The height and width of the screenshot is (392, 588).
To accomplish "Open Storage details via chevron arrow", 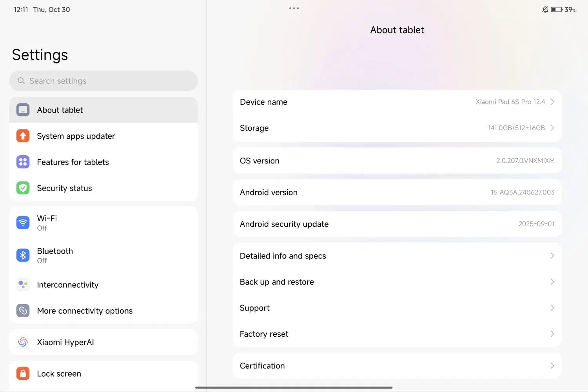I will click(552, 128).
